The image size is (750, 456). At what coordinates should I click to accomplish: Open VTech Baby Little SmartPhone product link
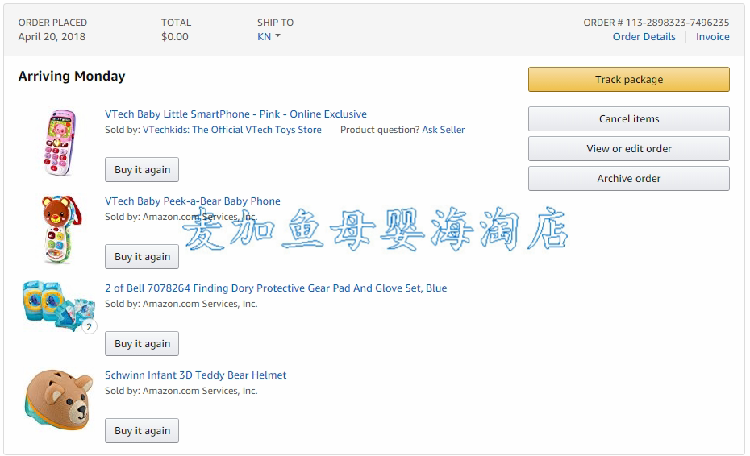pyautogui.click(x=235, y=114)
